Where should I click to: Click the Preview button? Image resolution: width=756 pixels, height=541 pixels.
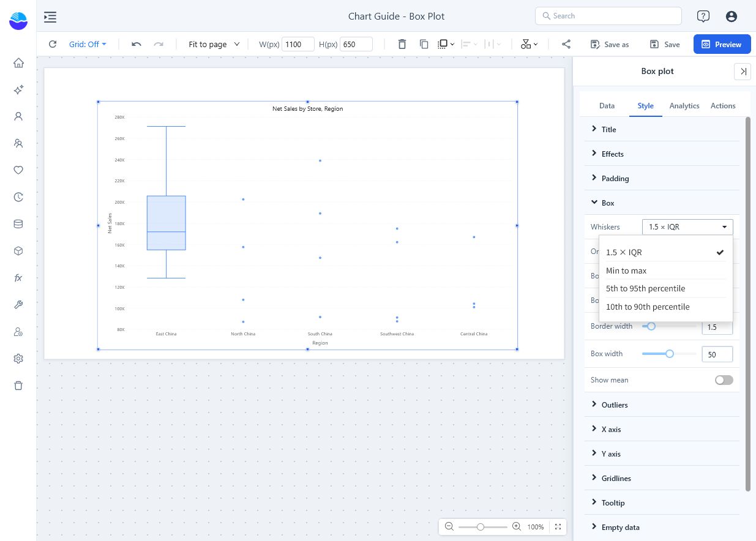tap(722, 44)
